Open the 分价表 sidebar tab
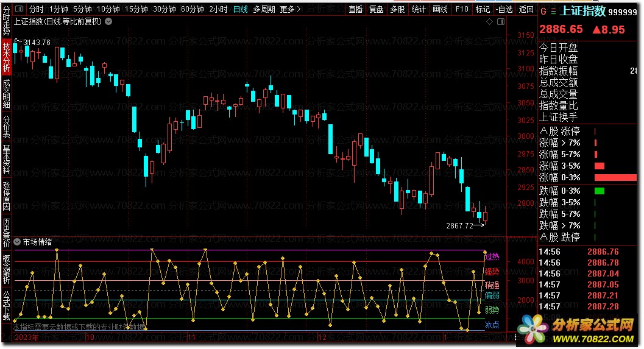 pyautogui.click(x=6, y=127)
